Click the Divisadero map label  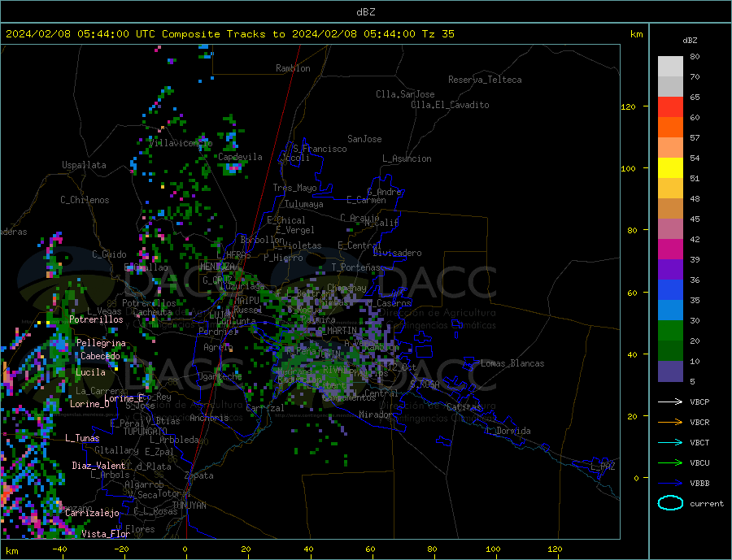pyautogui.click(x=397, y=253)
